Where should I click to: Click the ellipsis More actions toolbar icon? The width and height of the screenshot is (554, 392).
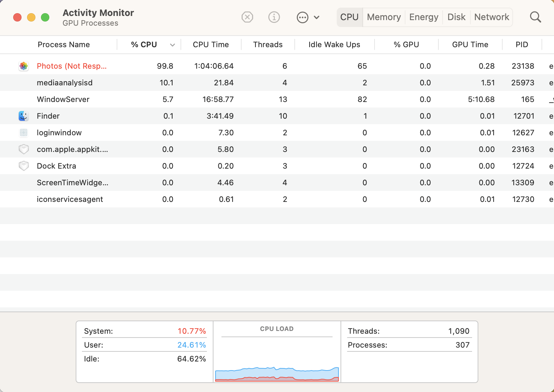pos(302,17)
